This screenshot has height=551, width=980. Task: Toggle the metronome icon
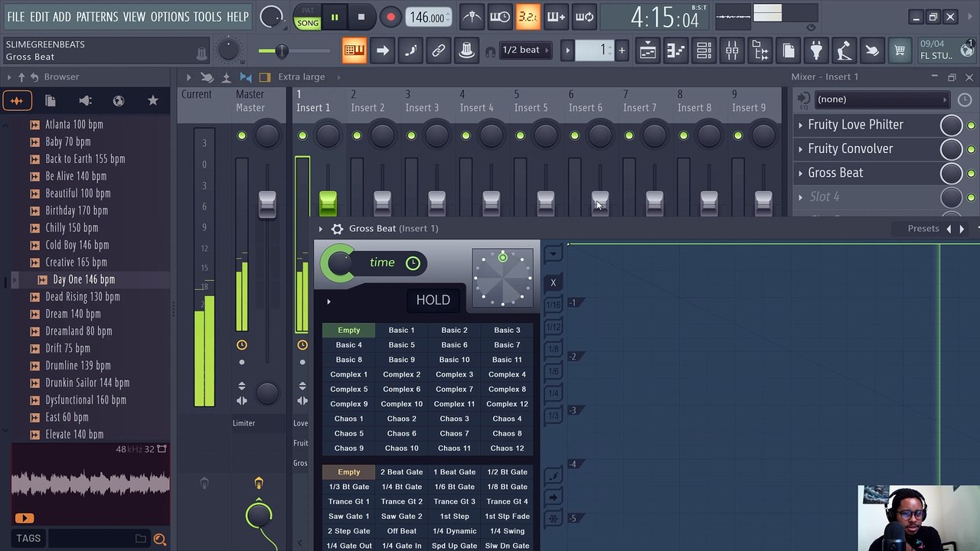472,17
